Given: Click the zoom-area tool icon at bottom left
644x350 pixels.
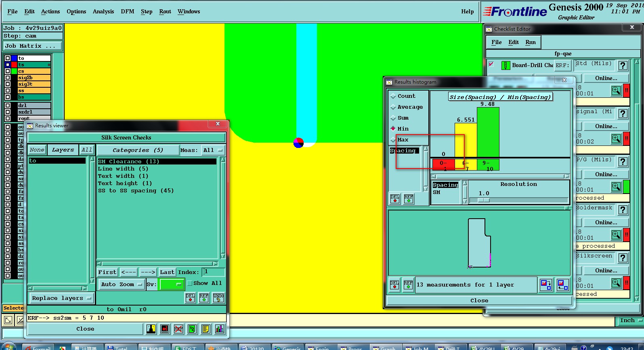Looking at the screenshot, I should 8,321.
